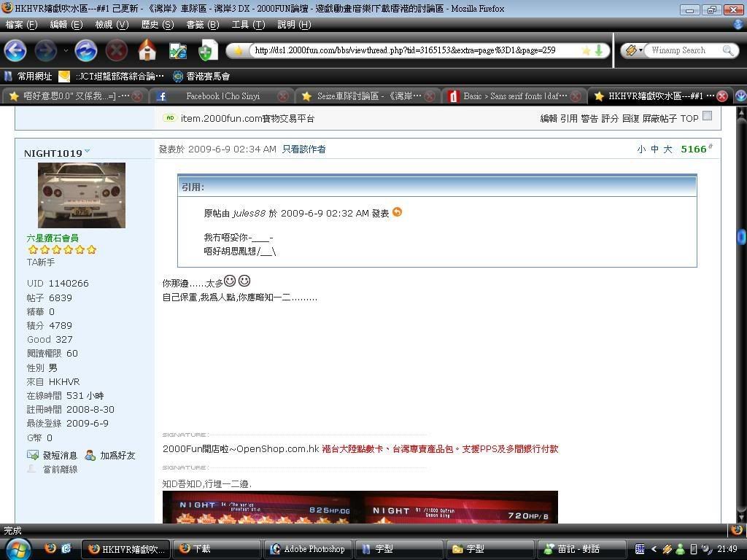
Task: Expand the NIGHT1019 username dropdown arrow
Action: pyautogui.click(x=88, y=152)
